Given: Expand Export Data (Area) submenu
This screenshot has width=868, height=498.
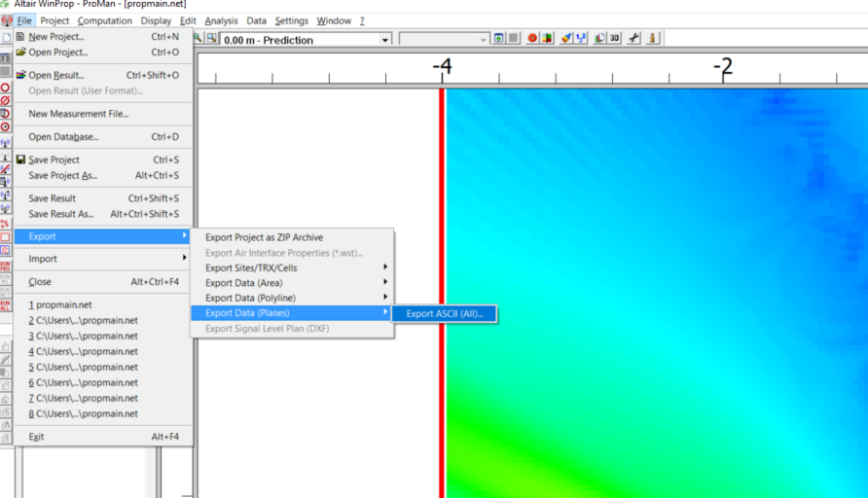Looking at the screenshot, I should 292,283.
